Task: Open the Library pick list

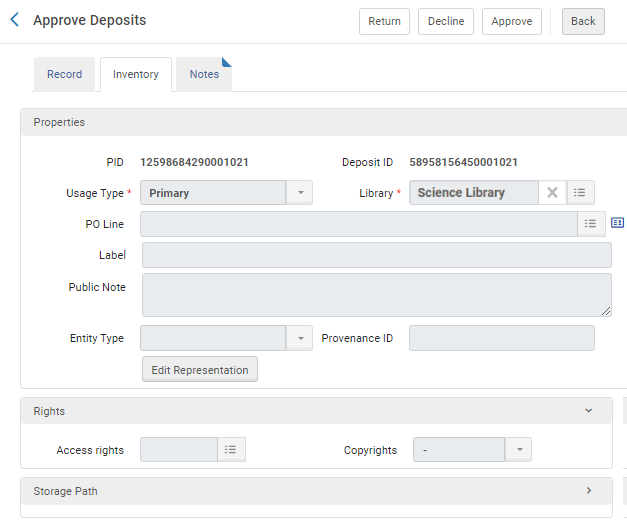Action: (x=580, y=193)
